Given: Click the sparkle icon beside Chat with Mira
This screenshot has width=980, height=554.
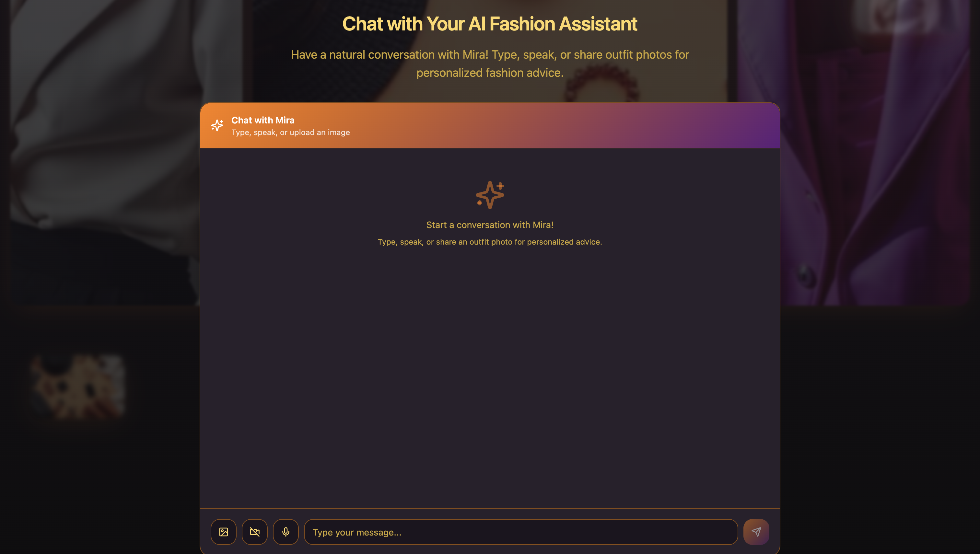Looking at the screenshot, I should click(x=217, y=125).
